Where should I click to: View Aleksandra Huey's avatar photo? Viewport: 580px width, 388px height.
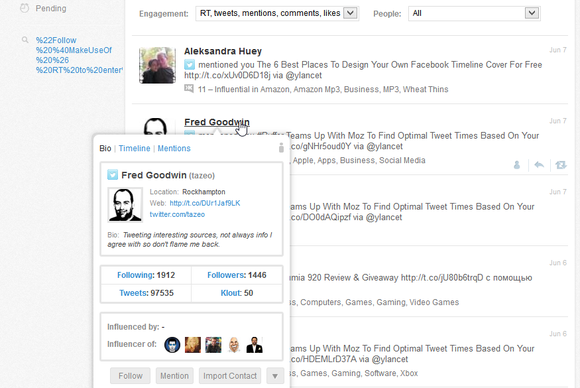point(158,65)
